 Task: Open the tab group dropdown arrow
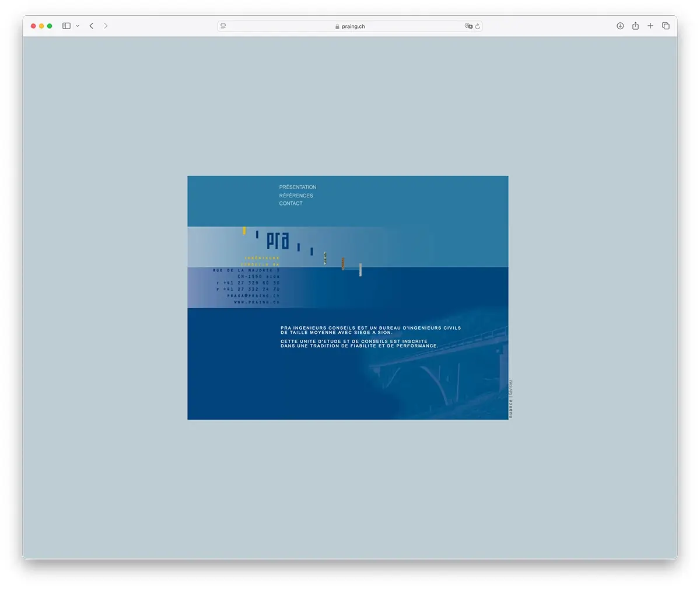(78, 26)
